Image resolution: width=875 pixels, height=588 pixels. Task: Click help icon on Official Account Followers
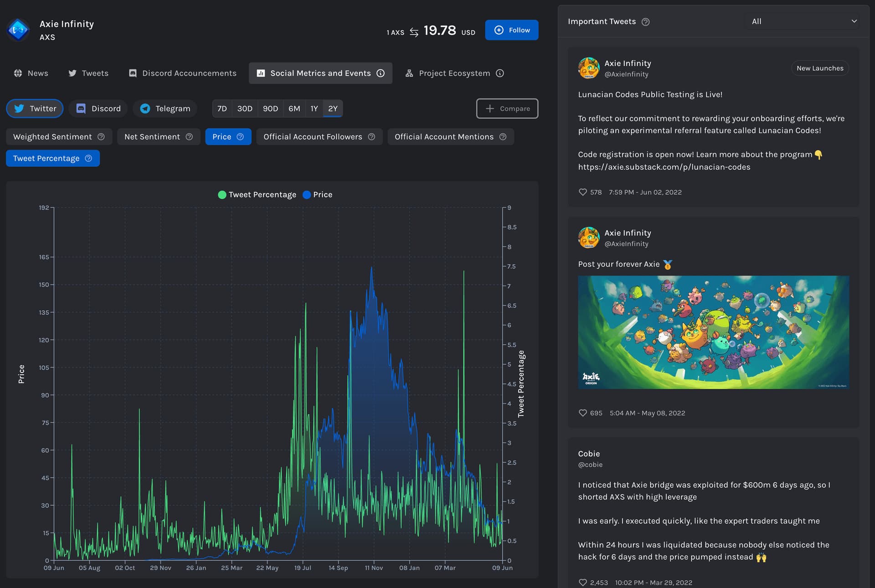371,137
